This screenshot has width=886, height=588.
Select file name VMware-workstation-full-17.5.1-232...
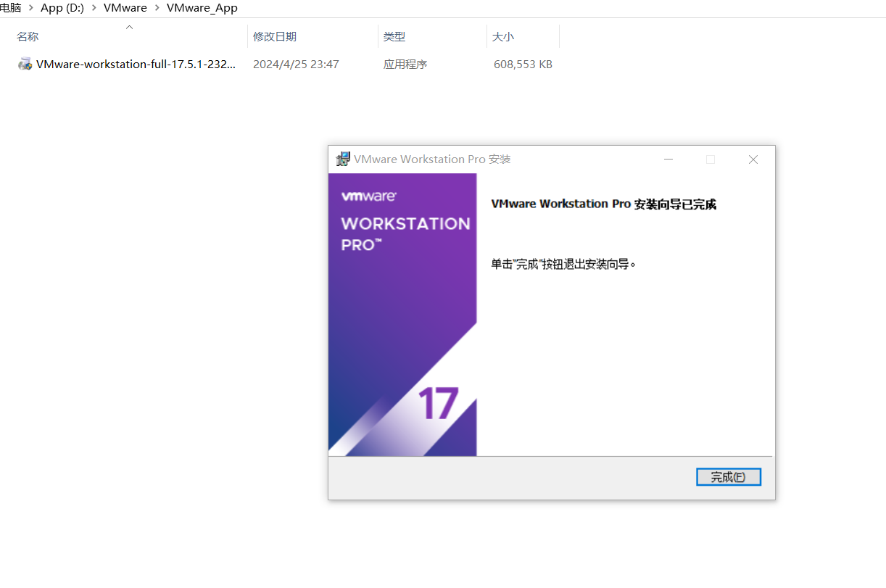pyautogui.click(x=136, y=64)
